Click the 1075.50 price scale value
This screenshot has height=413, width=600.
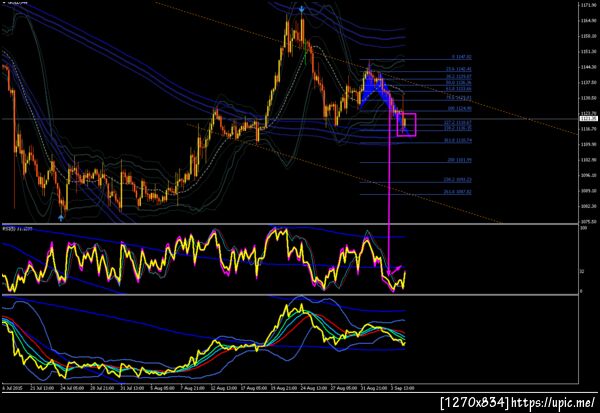click(x=589, y=222)
